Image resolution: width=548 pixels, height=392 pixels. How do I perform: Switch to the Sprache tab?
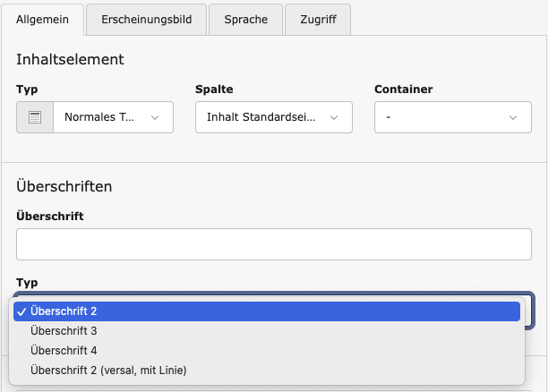coord(245,19)
